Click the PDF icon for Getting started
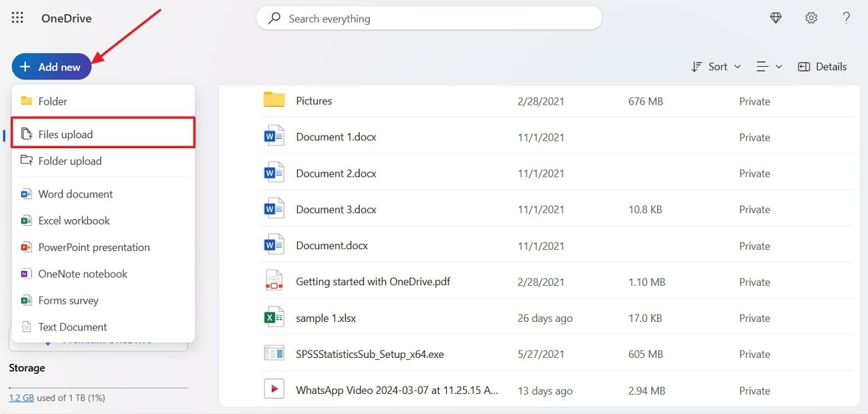 (274, 281)
